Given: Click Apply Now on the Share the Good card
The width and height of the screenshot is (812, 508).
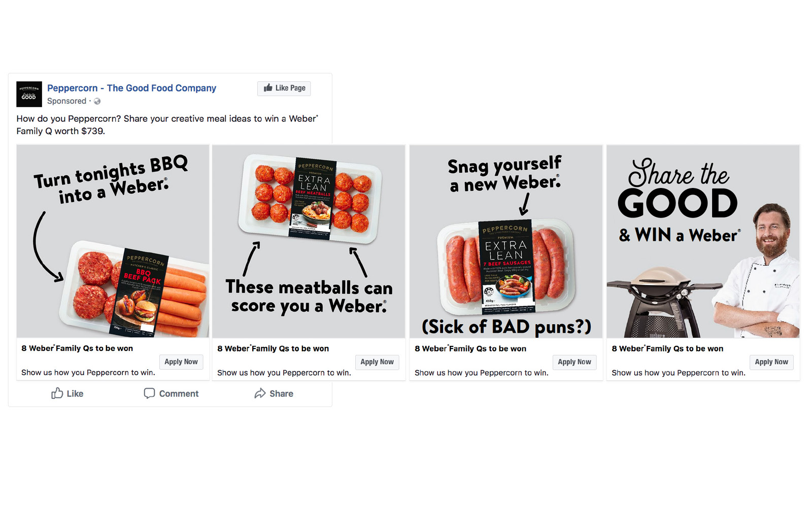Looking at the screenshot, I should [771, 362].
